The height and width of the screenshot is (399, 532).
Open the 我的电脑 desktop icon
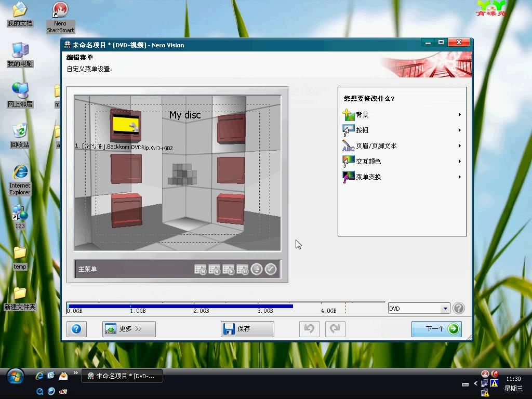pyautogui.click(x=20, y=55)
